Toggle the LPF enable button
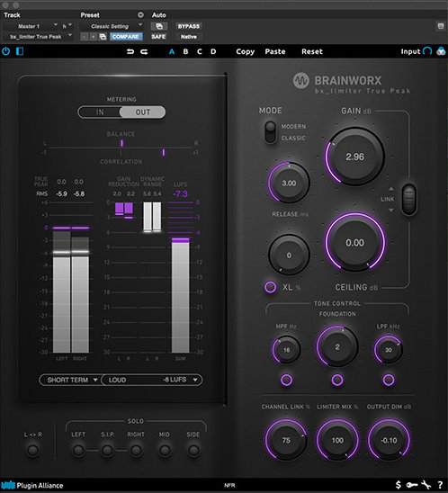Image resolution: width=448 pixels, height=493 pixels. pyautogui.click(x=389, y=380)
